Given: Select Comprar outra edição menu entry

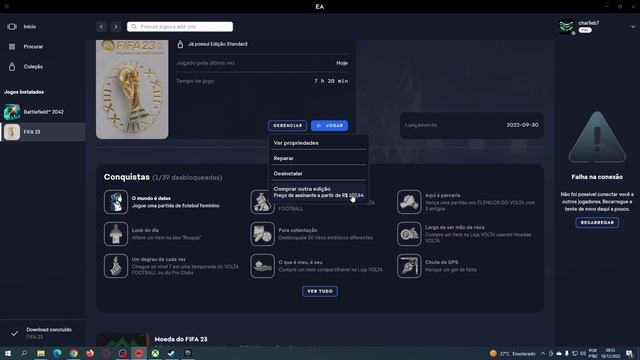Looking at the screenshot, I should [x=319, y=192].
